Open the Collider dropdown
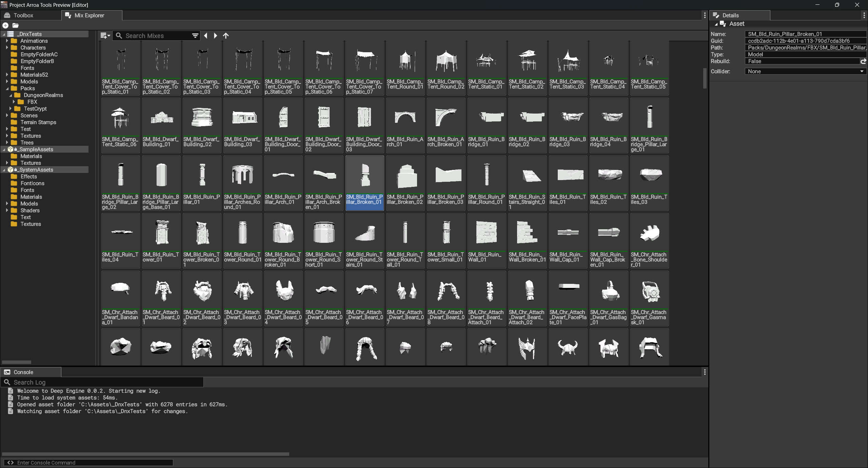 806,72
